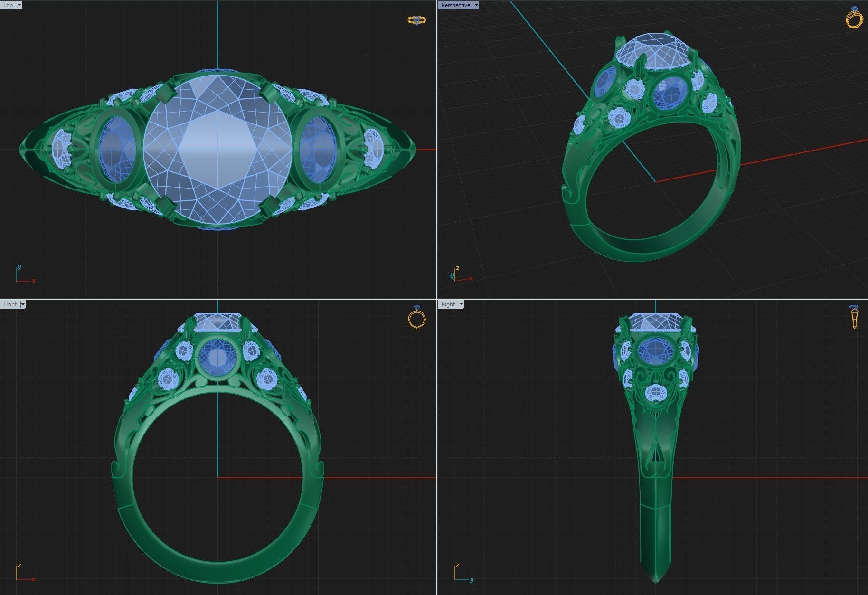Image resolution: width=868 pixels, height=595 pixels.
Task: Click the ZY axis indicator in Right viewport
Action: [463, 573]
